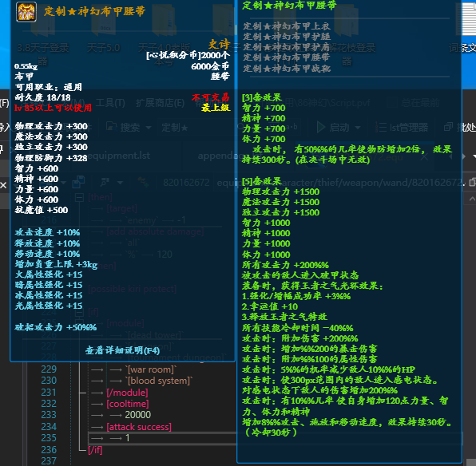Toggle the 总在最前 checkbox
This screenshot has height=466, width=476.
[x=391, y=103]
